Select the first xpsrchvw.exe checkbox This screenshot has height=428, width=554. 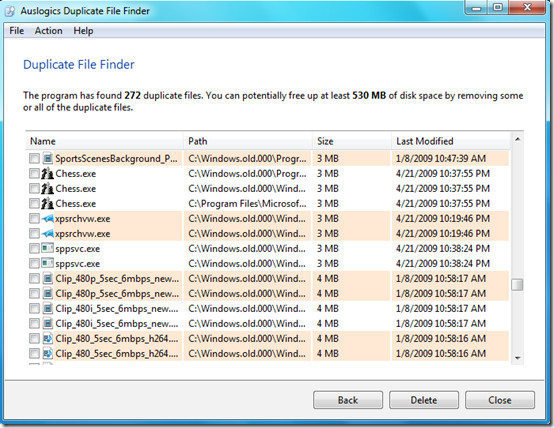pyautogui.click(x=34, y=219)
